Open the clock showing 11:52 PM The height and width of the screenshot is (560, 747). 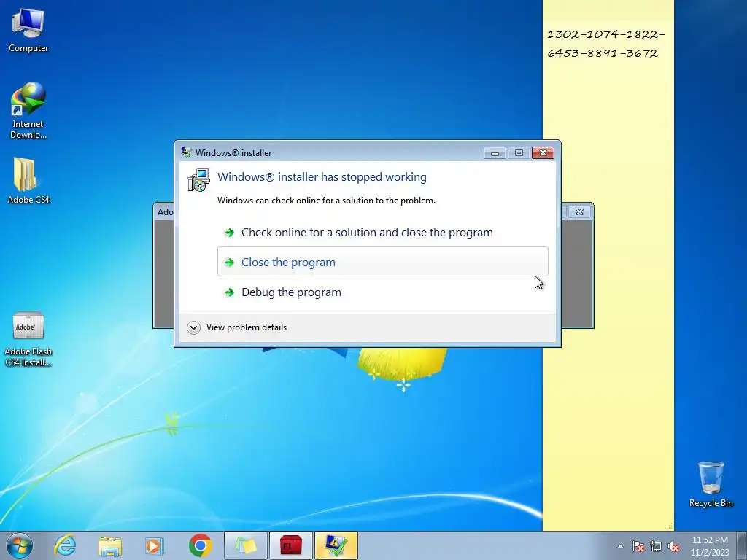click(x=710, y=546)
